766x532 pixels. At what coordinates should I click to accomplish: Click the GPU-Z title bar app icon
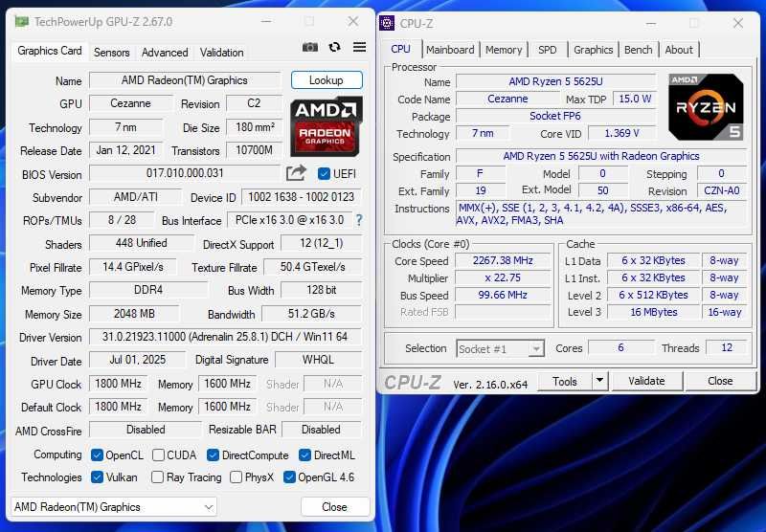(x=21, y=21)
